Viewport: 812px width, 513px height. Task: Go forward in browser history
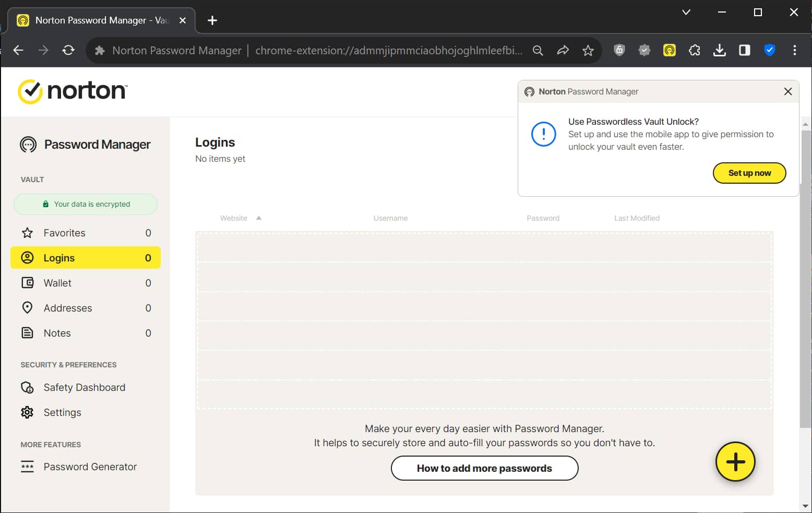[43, 50]
